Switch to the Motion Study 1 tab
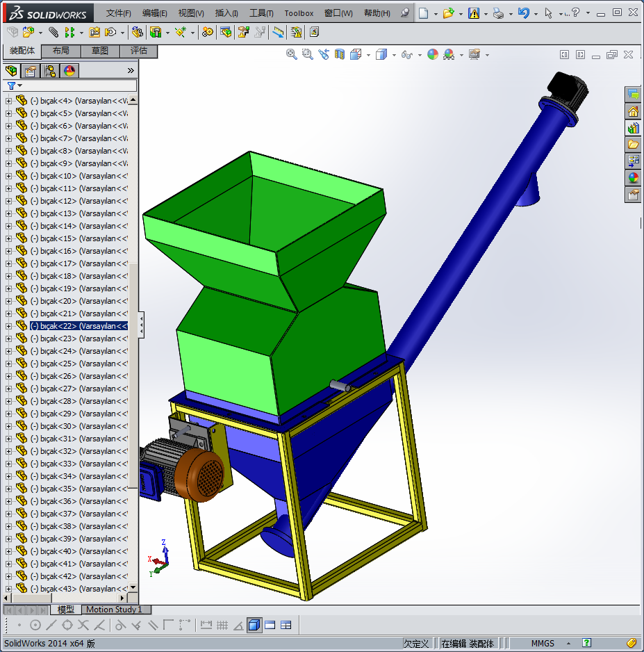 114,610
